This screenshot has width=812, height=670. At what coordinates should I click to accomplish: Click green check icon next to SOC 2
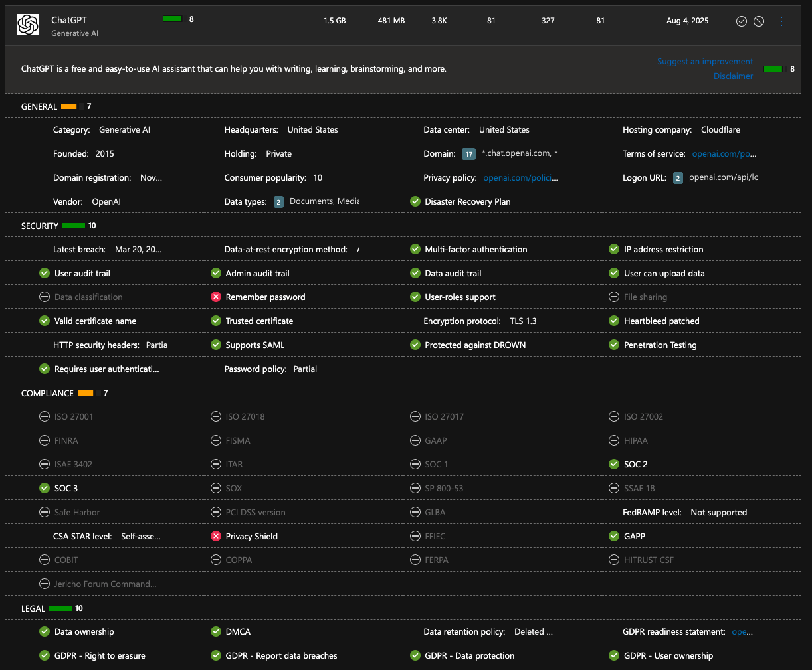[614, 465]
